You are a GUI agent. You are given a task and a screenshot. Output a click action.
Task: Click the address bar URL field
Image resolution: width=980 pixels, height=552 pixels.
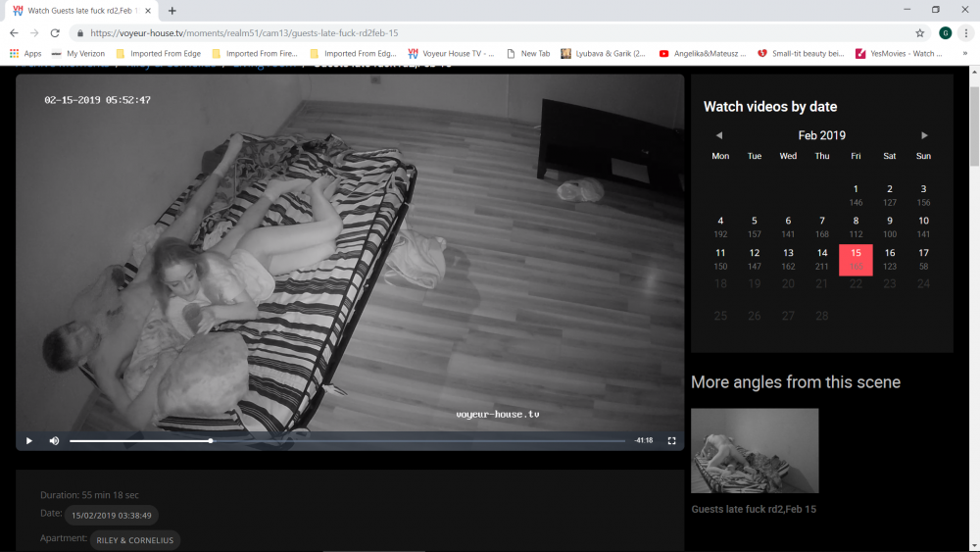(490, 32)
